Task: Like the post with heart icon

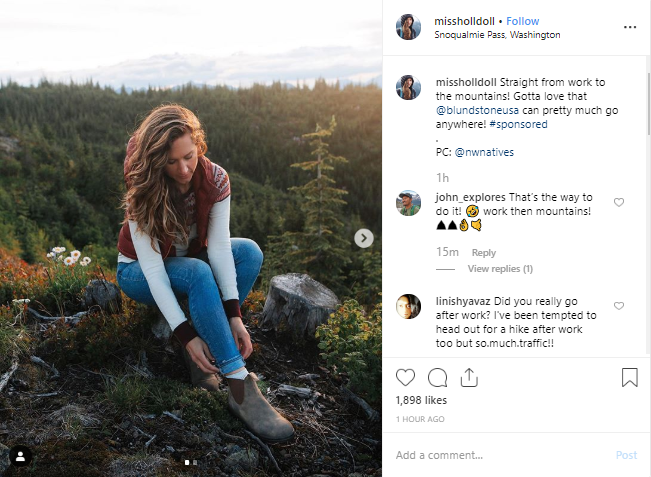Action: 405,378
